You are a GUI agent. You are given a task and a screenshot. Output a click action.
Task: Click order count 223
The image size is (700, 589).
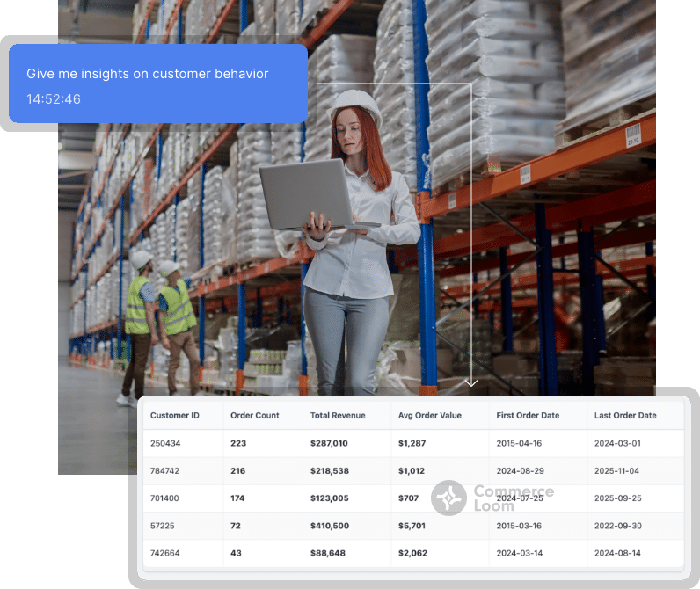click(238, 443)
